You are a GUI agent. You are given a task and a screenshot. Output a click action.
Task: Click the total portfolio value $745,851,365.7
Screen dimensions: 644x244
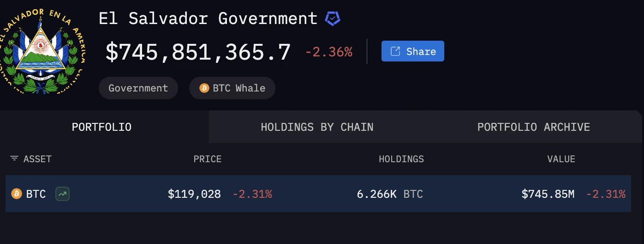pyautogui.click(x=198, y=52)
